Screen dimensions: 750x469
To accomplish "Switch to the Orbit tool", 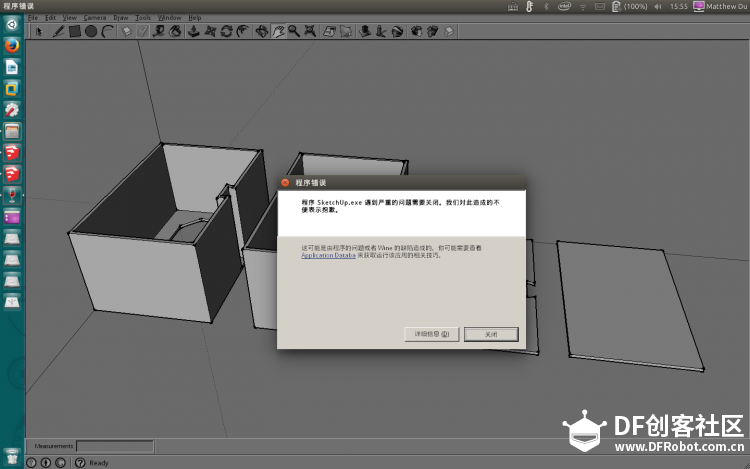I will pyautogui.click(x=262, y=32).
